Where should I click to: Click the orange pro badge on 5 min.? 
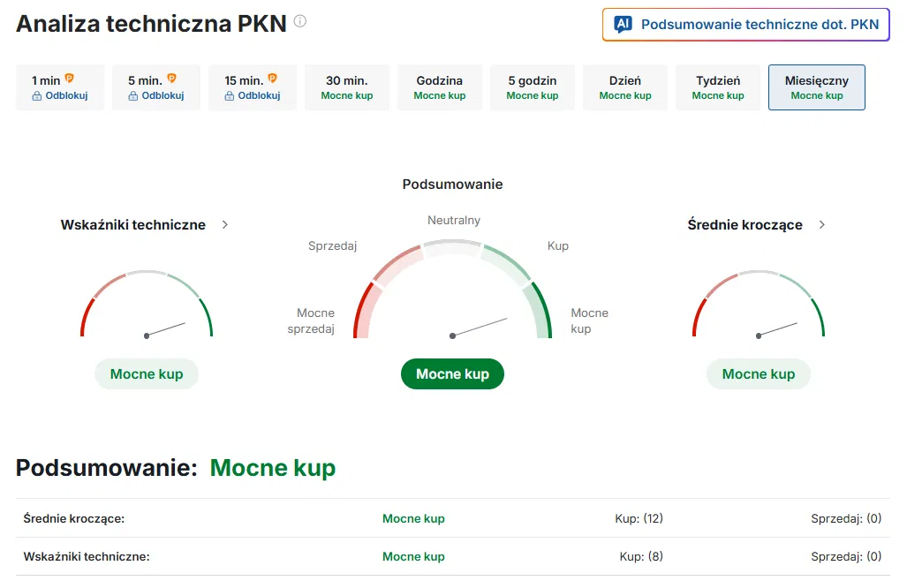(x=172, y=78)
